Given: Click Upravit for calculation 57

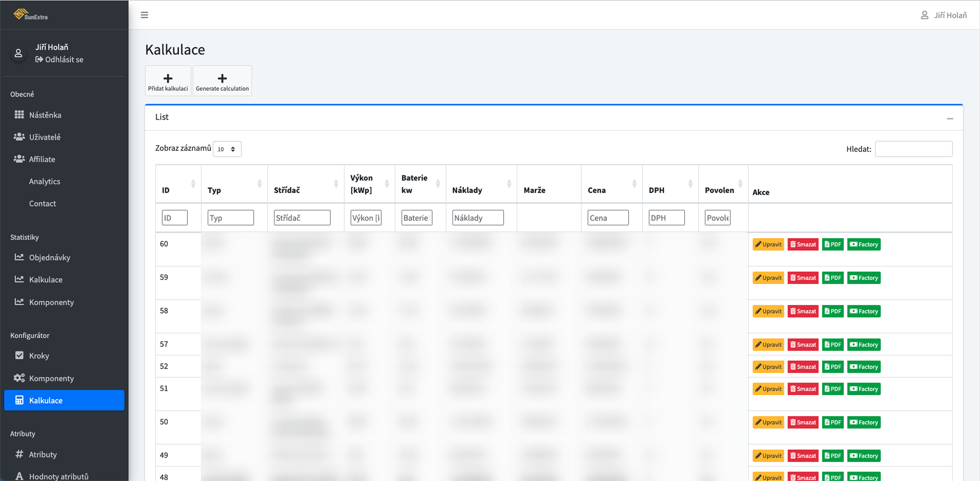Looking at the screenshot, I should click(x=768, y=345).
